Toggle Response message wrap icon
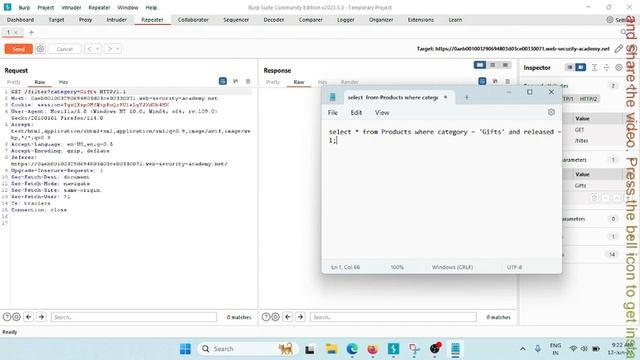The width and height of the screenshot is (640, 360). 482,81
